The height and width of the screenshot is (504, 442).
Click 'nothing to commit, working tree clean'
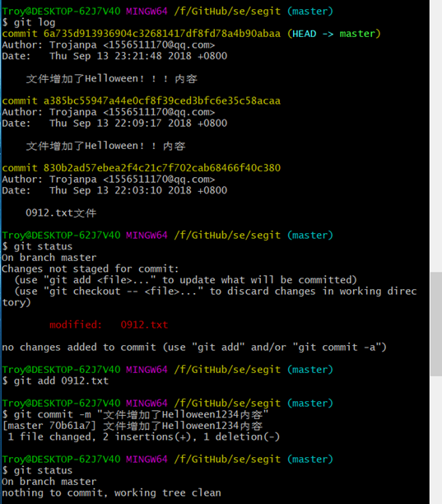(x=111, y=492)
